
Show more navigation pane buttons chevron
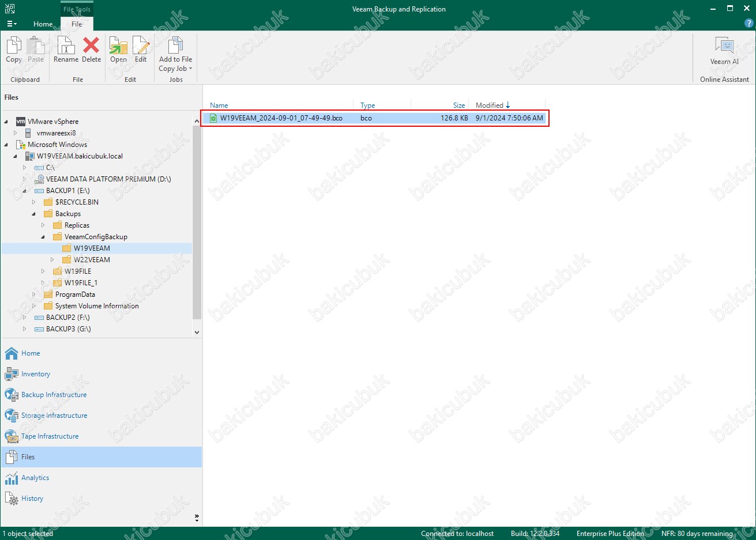click(197, 518)
